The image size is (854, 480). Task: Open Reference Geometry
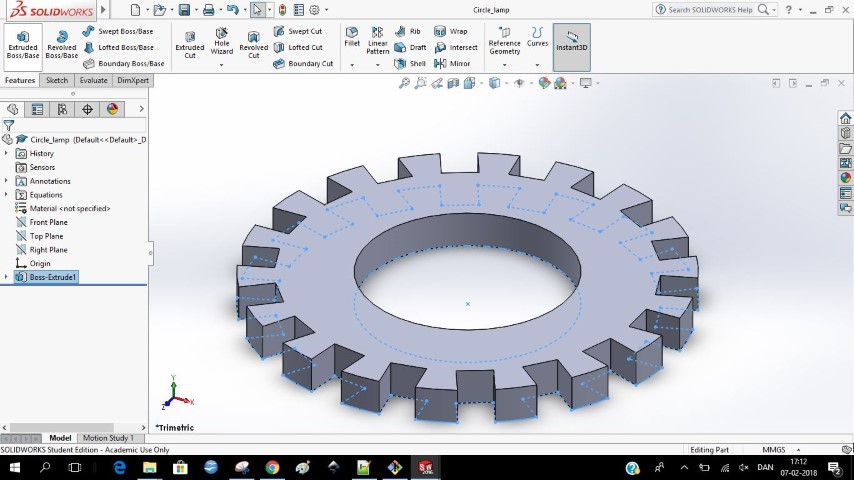tap(504, 41)
